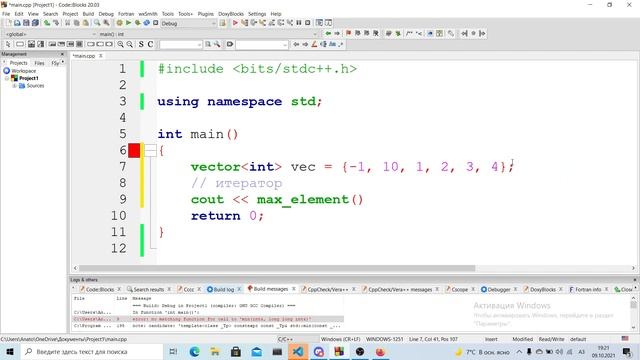Click the Undo toolbar icon

47,23
